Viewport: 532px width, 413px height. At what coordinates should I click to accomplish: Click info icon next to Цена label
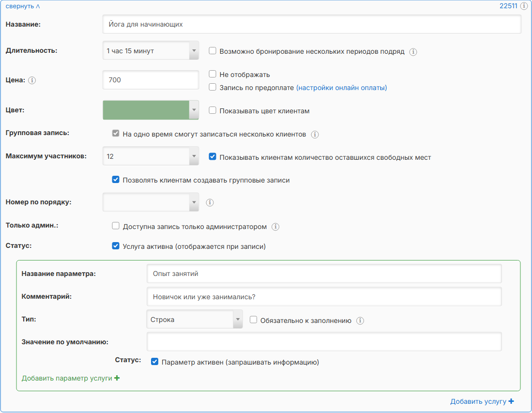point(32,80)
